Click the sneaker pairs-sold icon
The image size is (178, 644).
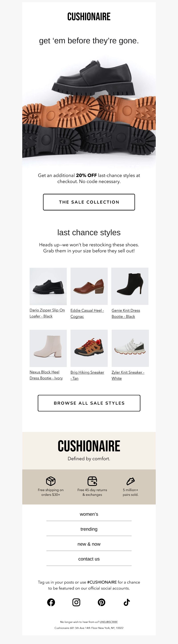point(130,481)
